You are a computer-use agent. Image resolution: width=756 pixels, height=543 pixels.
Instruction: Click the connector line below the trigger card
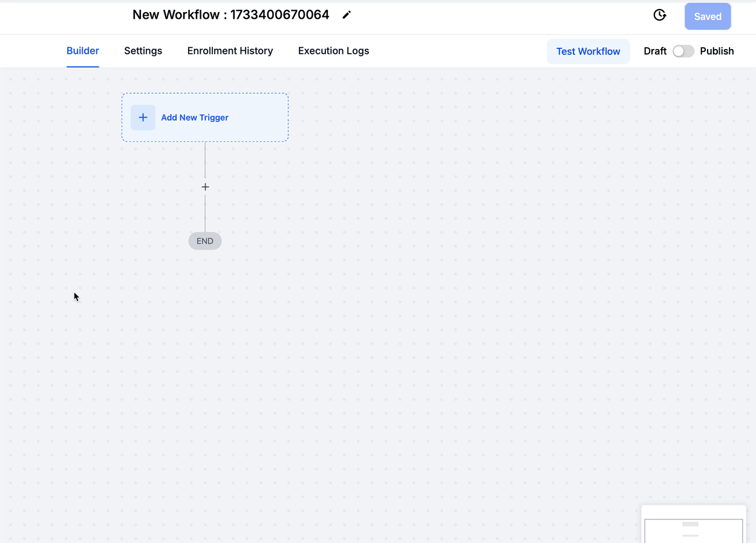coord(205,159)
